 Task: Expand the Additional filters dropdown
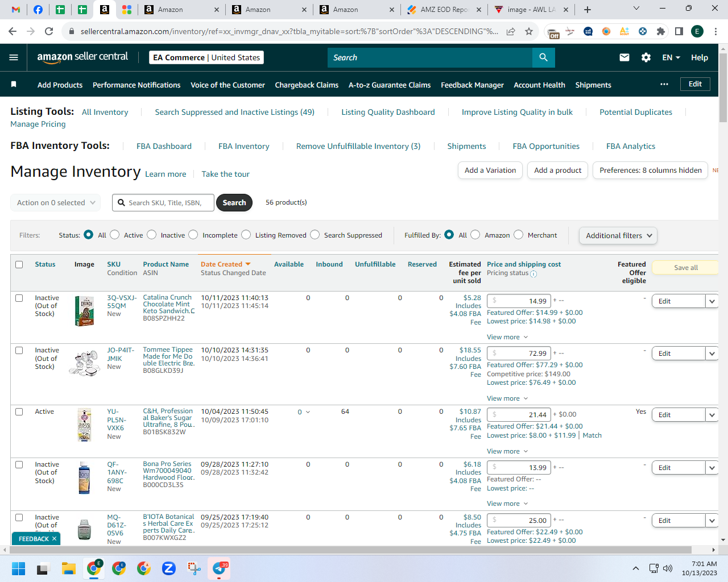618,235
